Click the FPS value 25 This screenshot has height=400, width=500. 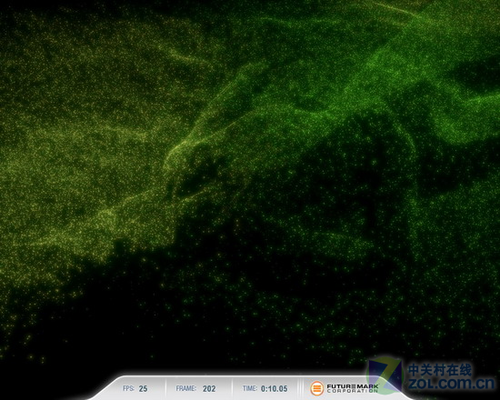point(143,389)
